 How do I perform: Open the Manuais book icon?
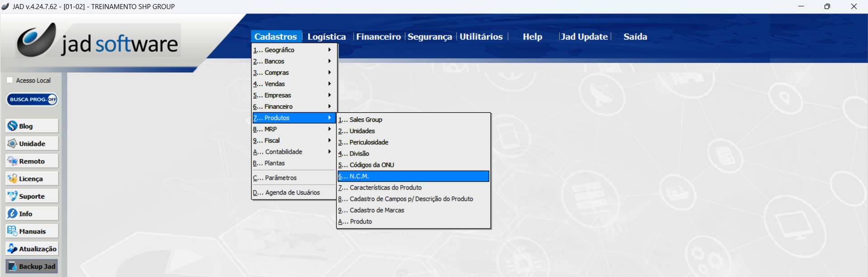13,231
